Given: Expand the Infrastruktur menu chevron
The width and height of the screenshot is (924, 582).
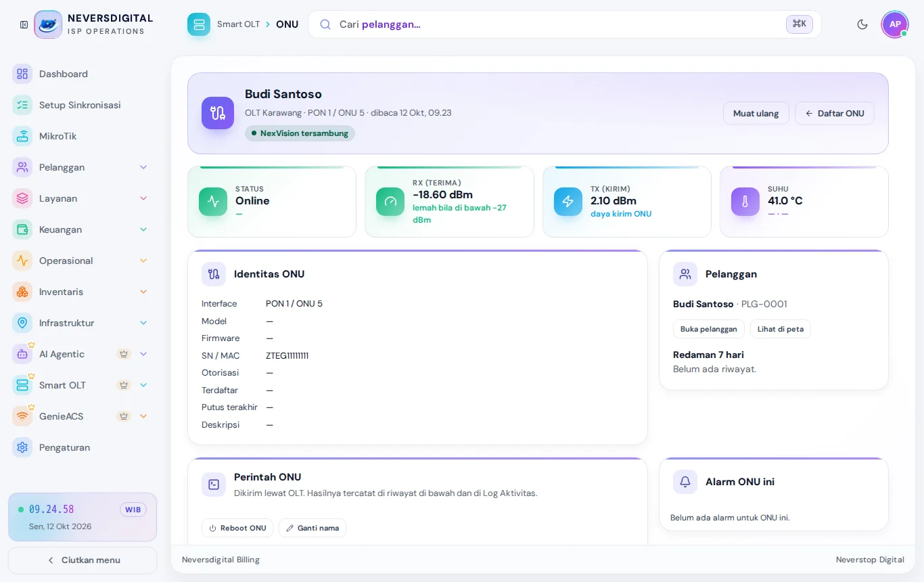Looking at the screenshot, I should pos(143,323).
